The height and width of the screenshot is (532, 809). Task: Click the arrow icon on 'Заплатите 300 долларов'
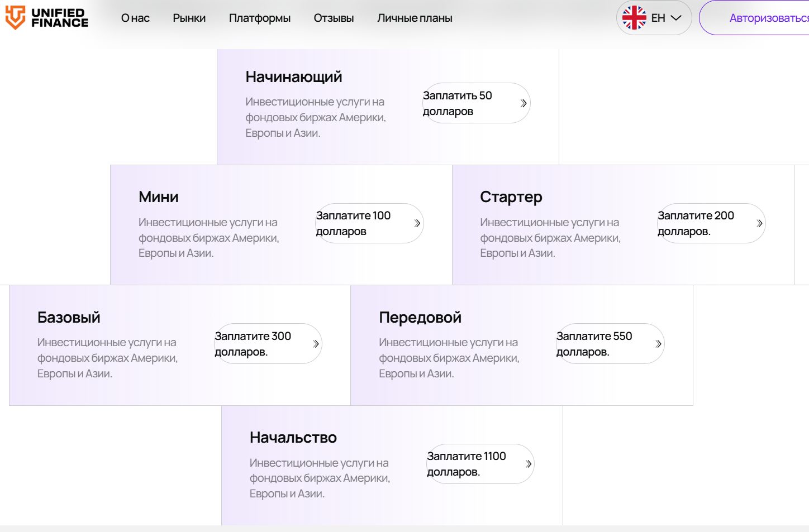coord(315,343)
